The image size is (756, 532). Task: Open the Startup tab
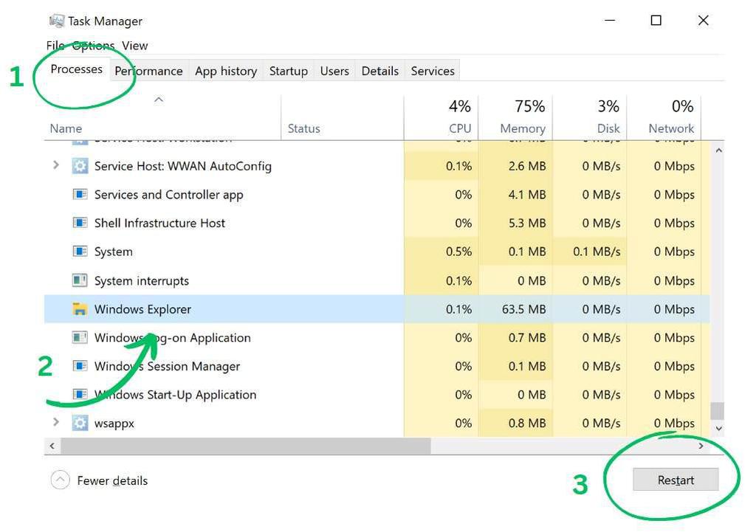tap(289, 71)
